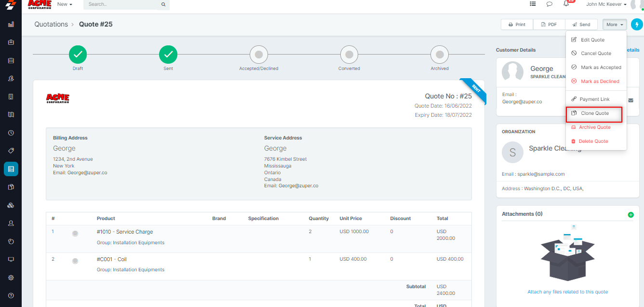Go back via Quotations breadcrumb link
644x307 pixels.
pyautogui.click(x=51, y=24)
